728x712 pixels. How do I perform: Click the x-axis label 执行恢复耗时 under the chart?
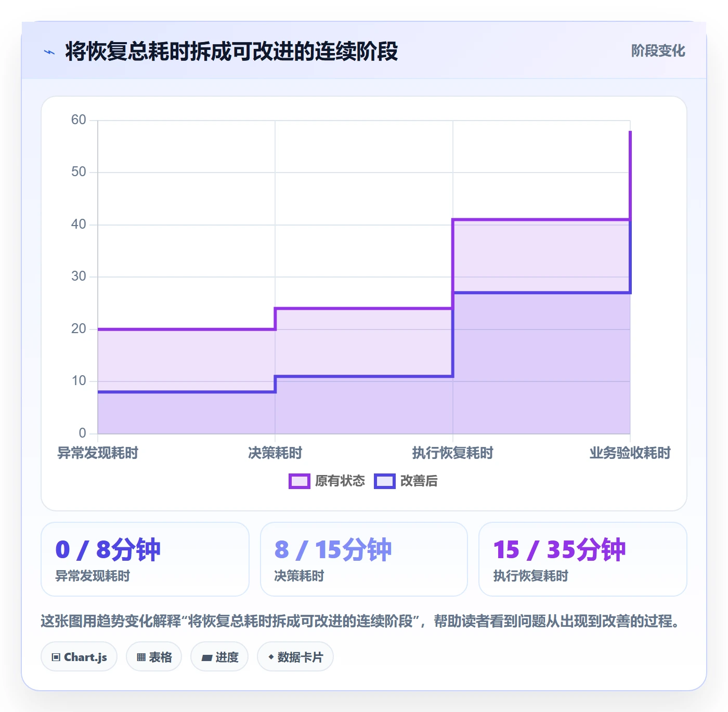point(452,453)
